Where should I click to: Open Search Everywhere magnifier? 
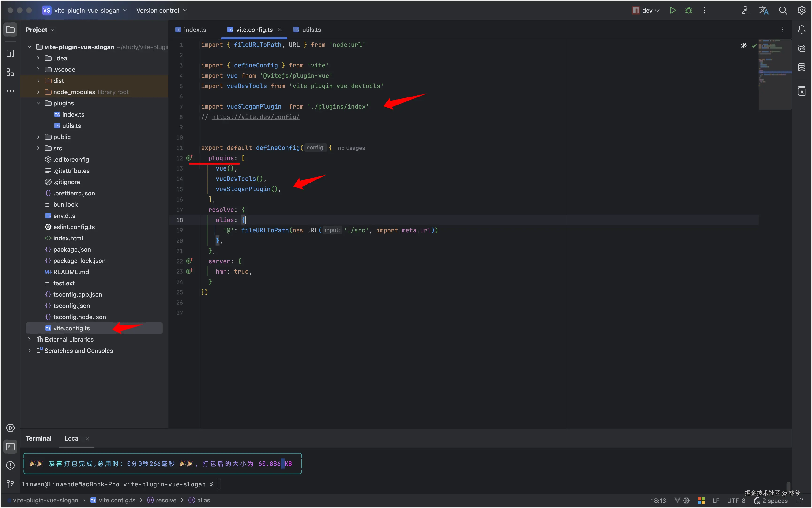coord(783,10)
